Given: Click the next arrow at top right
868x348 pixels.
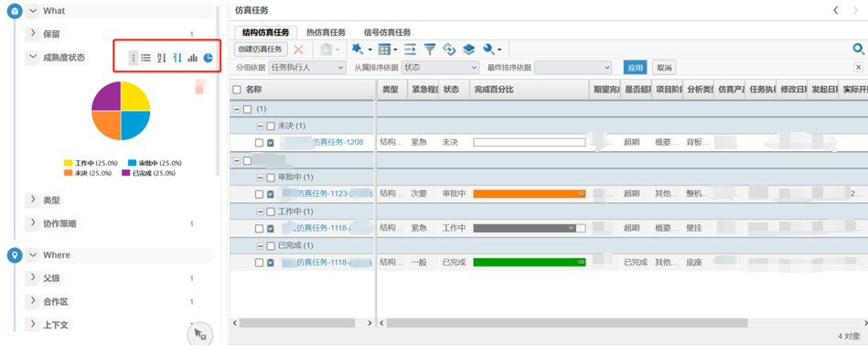Looking at the screenshot, I should coord(856,10).
